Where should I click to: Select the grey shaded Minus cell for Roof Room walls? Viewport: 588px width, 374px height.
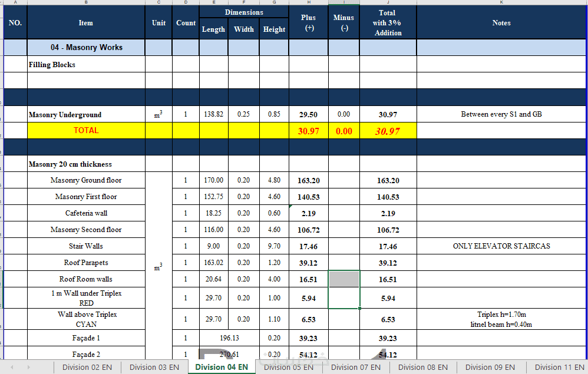click(x=344, y=279)
